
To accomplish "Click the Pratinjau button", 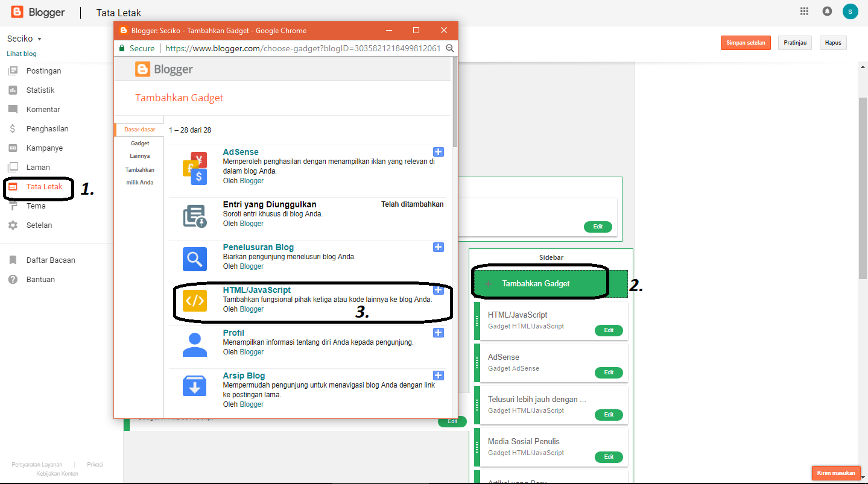I will coord(795,43).
